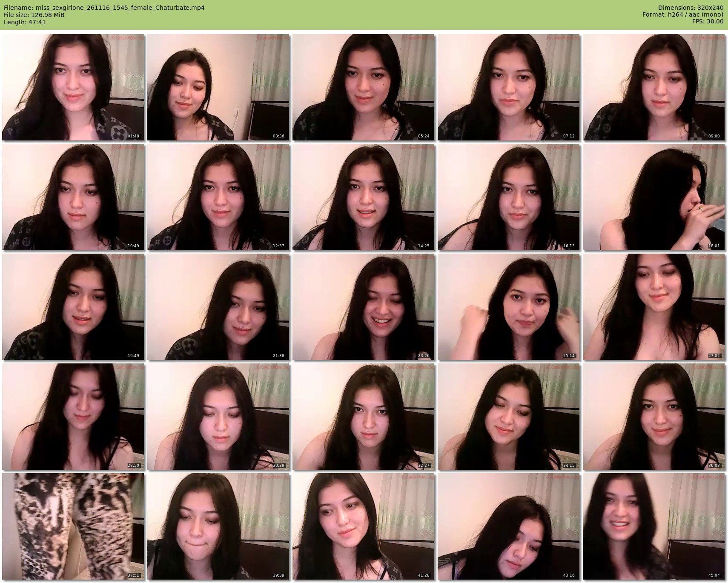The width and height of the screenshot is (728, 583).
Task: Select the "File size: 126.98 MiB" text
Action: coord(34,15)
